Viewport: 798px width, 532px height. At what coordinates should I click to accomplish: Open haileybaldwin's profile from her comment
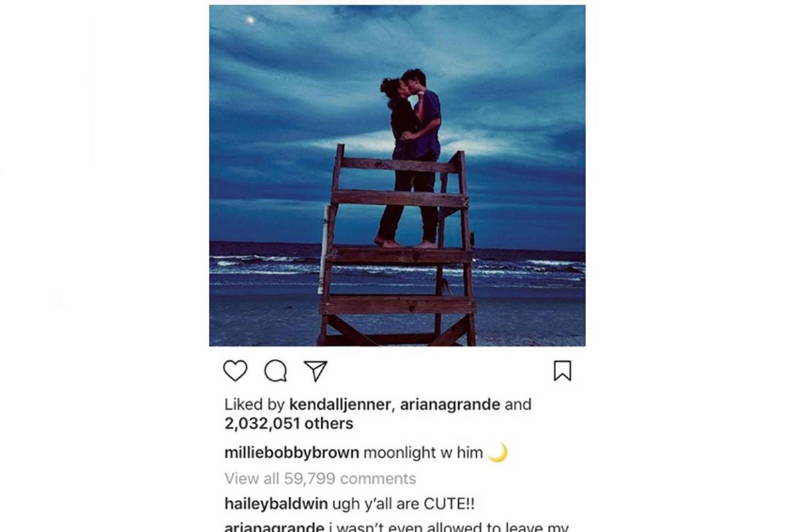(274, 503)
